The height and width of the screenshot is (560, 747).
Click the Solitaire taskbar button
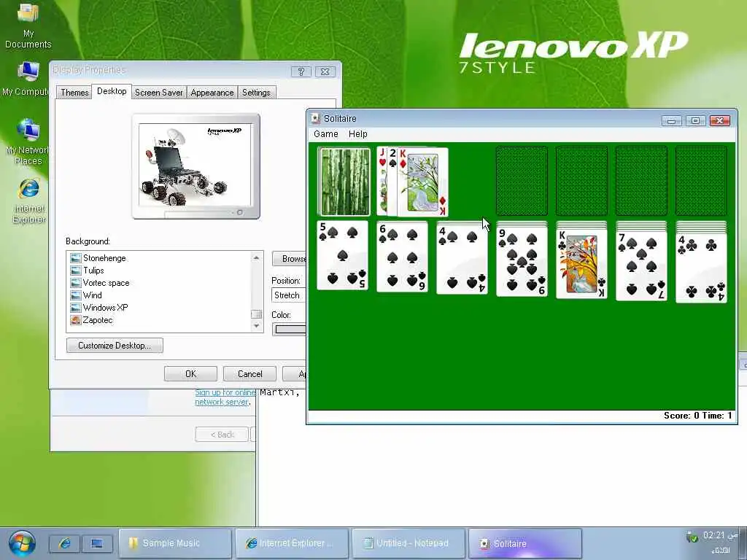pyautogui.click(x=525, y=543)
